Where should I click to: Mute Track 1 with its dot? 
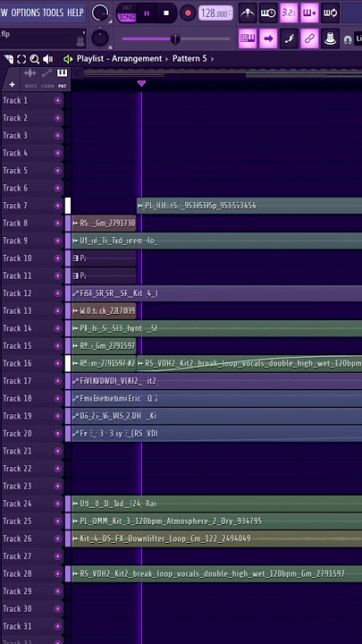pos(57,100)
